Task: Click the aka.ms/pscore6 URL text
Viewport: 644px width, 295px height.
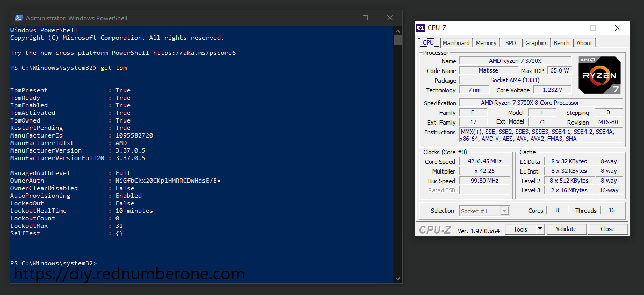Action: coord(194,53)
